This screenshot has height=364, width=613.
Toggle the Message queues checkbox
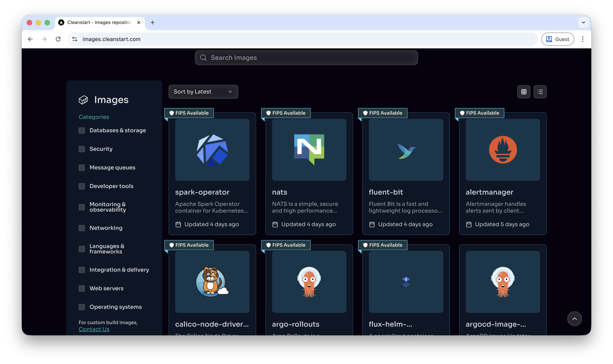click(82, 168)
